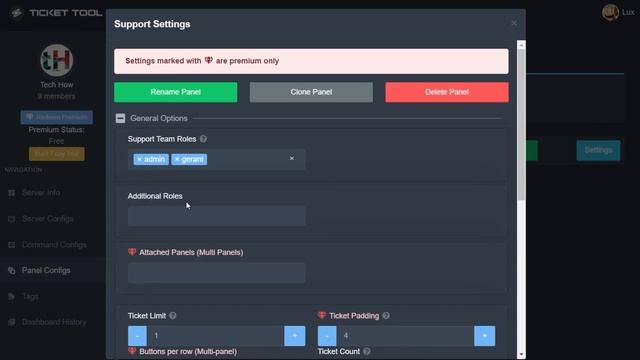Click the Panel Configs sidebar icon

(11, 271)
